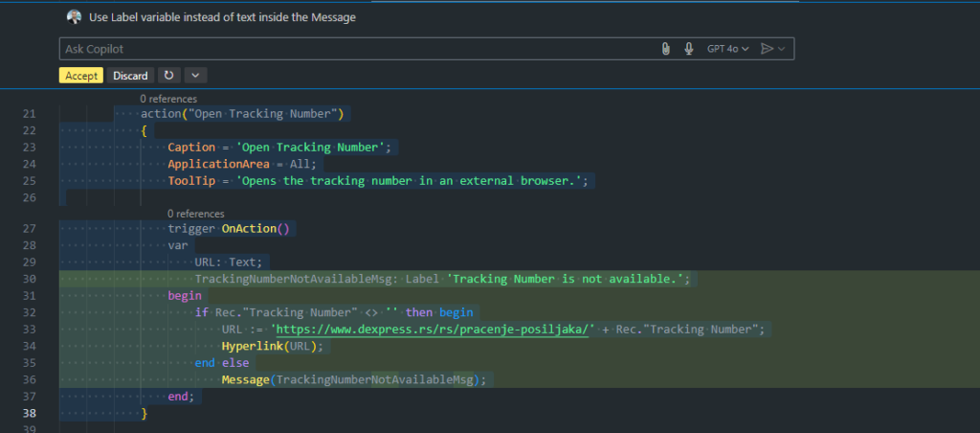Click the 'begin' keyword on line 31
The height and width of the screenshot is (433, 980).
pos(185,296)
